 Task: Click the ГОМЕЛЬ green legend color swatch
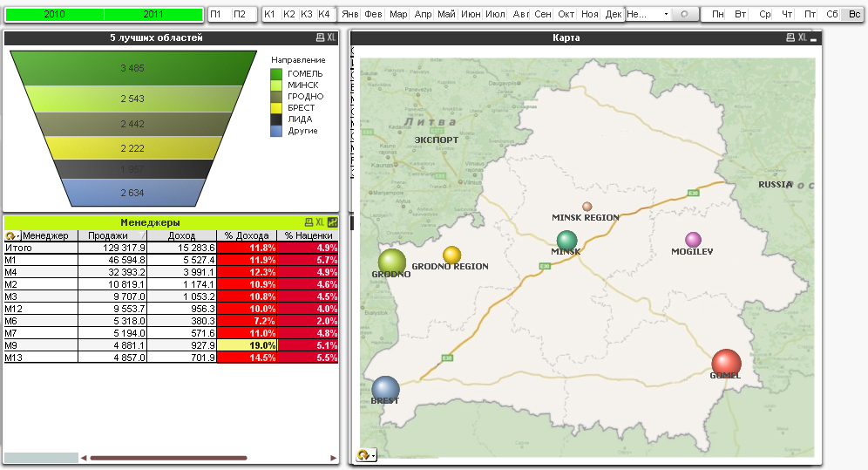276,74
